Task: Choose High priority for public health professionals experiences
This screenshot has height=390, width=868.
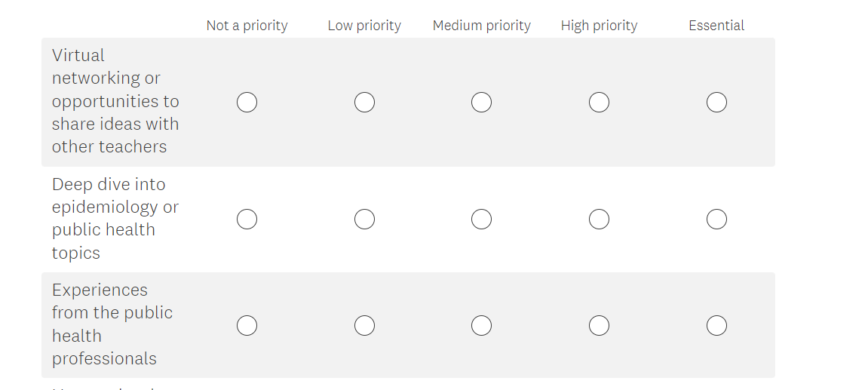Action: [x=599, y=325]
